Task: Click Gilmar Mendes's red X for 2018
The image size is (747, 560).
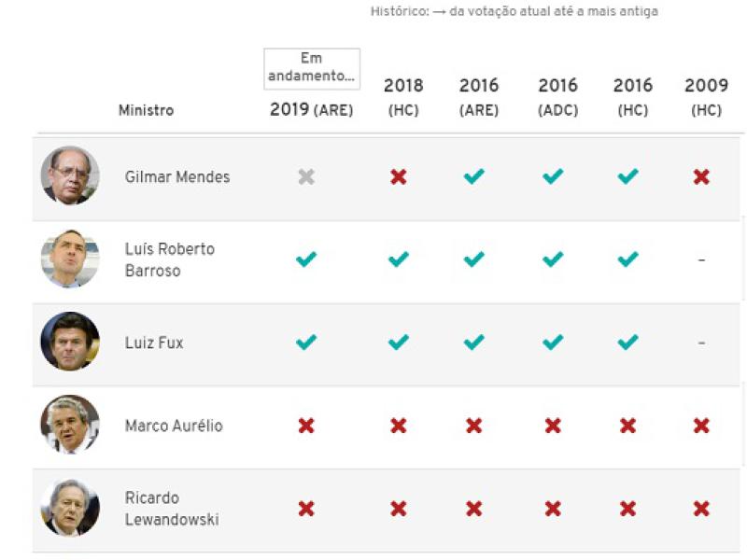Action: pos(399,176)
